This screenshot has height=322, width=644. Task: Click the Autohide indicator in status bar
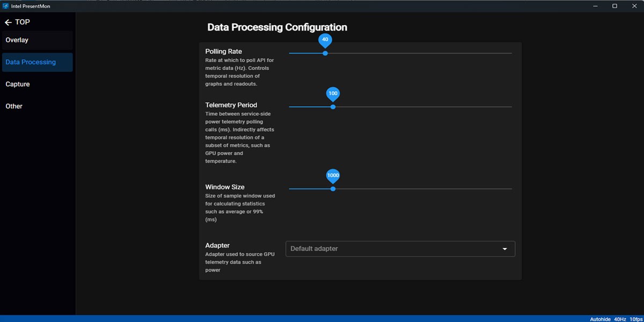600,319
